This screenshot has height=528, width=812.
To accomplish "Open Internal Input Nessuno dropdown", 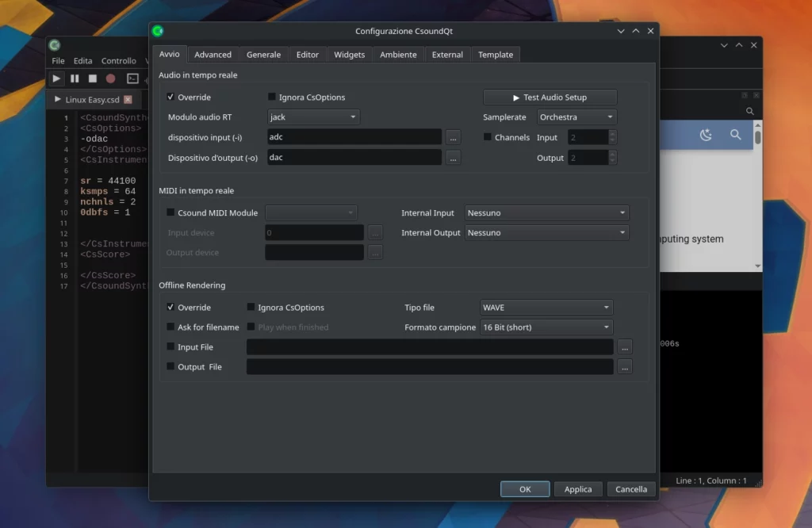I will [x=547, y=212].
